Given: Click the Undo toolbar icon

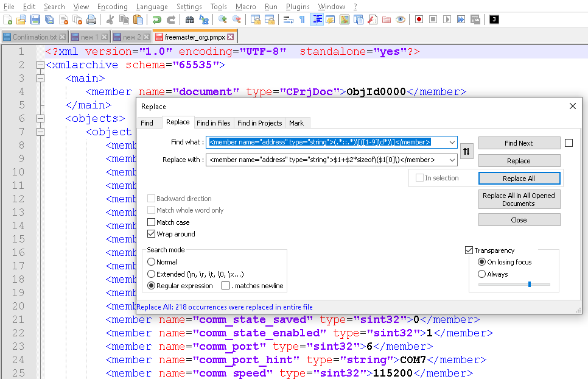Looking at the screenshot, I should 158,19.
